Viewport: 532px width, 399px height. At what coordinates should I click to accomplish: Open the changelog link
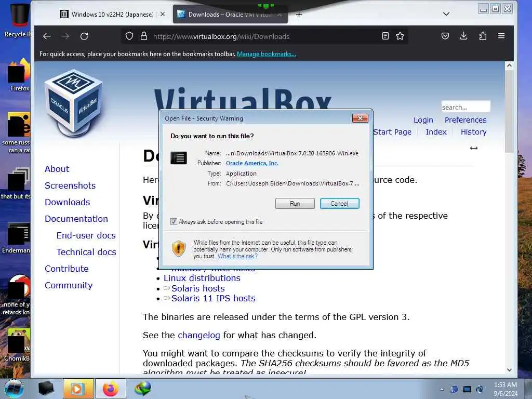click(x=199, y=335)
